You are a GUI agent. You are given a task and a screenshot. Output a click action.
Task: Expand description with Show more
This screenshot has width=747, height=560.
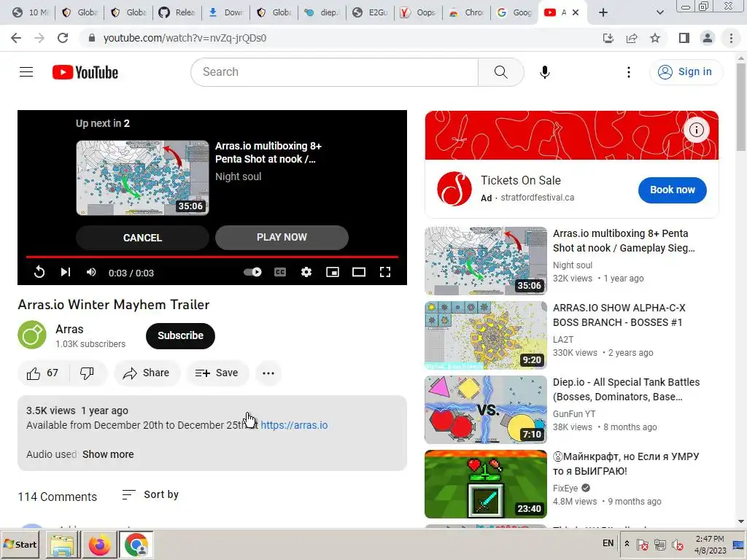pos(108,454)
